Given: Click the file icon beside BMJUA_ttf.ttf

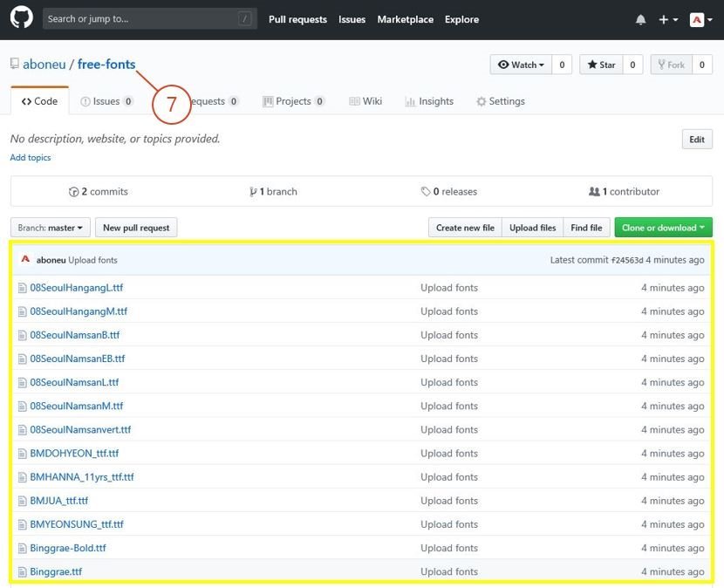Looking at the screenshot, I should click(x=22, y=501).
